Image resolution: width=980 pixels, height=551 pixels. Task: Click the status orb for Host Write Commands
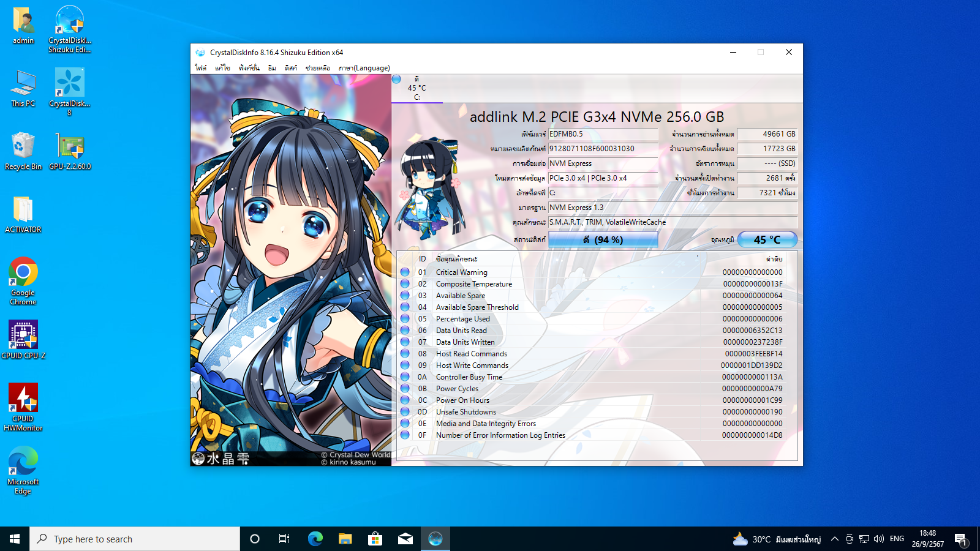405,365
